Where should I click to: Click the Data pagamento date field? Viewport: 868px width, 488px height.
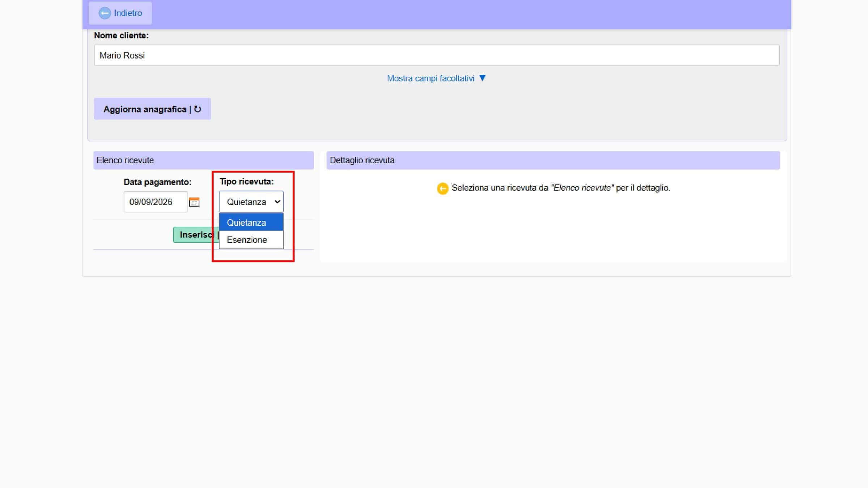(156, 202)
